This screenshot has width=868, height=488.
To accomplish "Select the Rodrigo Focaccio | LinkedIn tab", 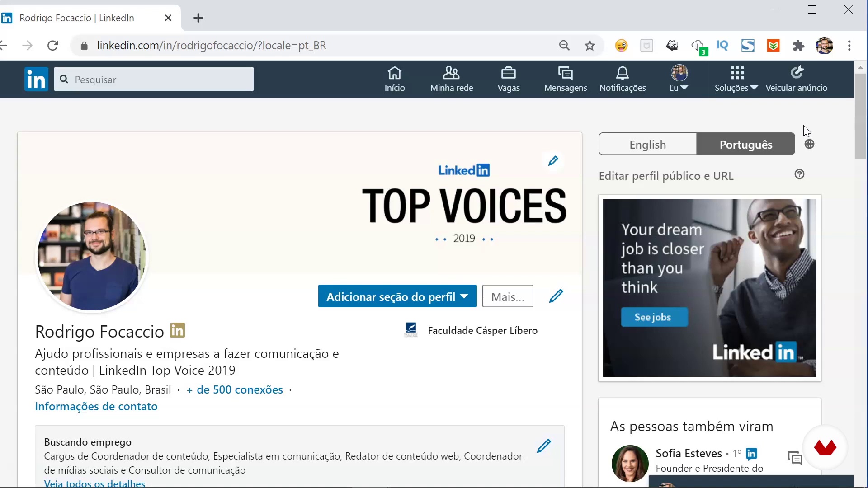I will point(77,18).
